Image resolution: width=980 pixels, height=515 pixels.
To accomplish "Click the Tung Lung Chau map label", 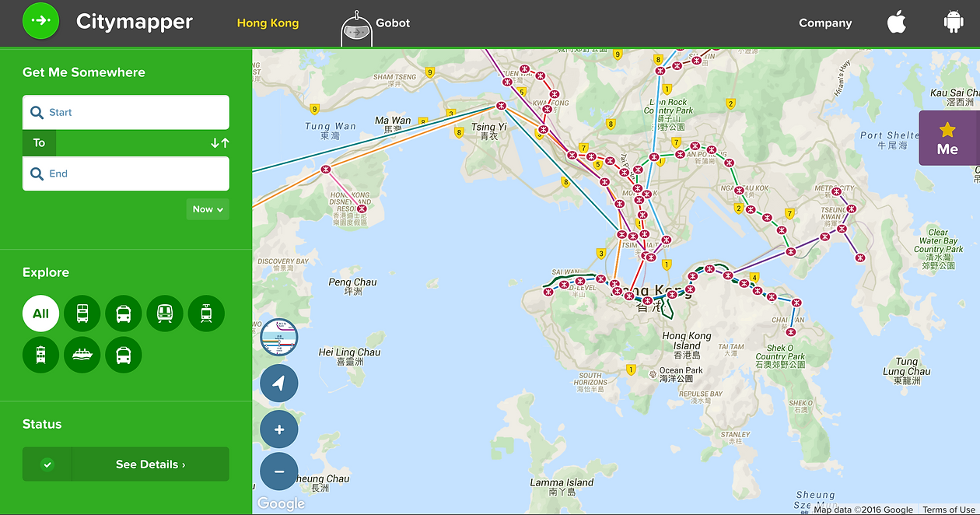I will 907,371.
